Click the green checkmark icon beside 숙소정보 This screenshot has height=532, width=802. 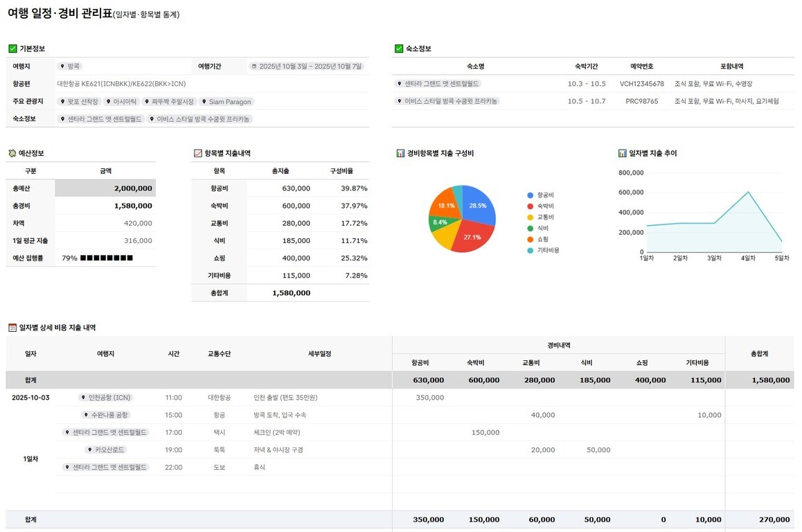pos(398,48)
